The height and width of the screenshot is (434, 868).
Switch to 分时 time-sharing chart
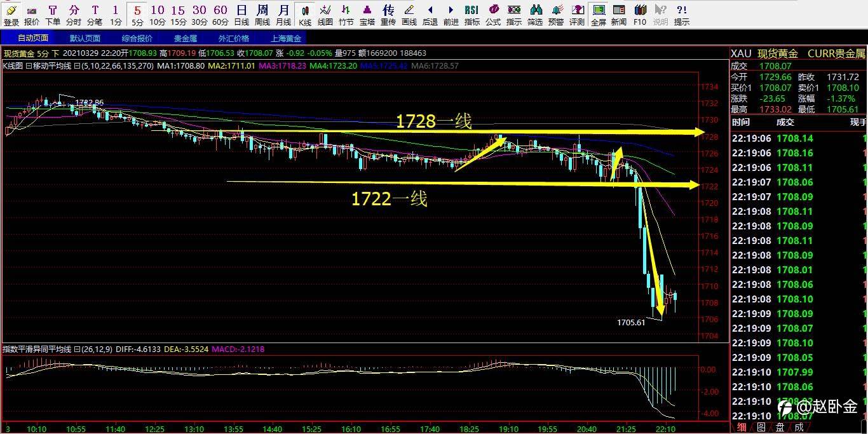(x=74, y=14)
